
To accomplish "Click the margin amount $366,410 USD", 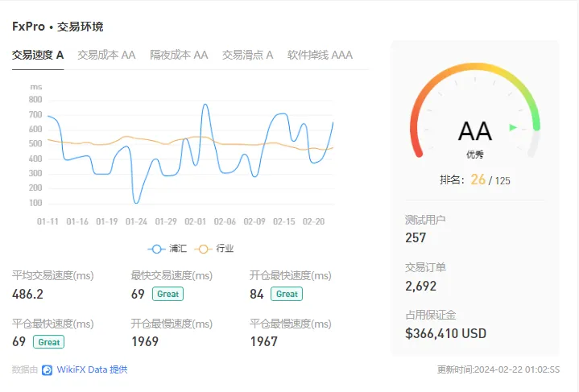I will click(445, 334).
